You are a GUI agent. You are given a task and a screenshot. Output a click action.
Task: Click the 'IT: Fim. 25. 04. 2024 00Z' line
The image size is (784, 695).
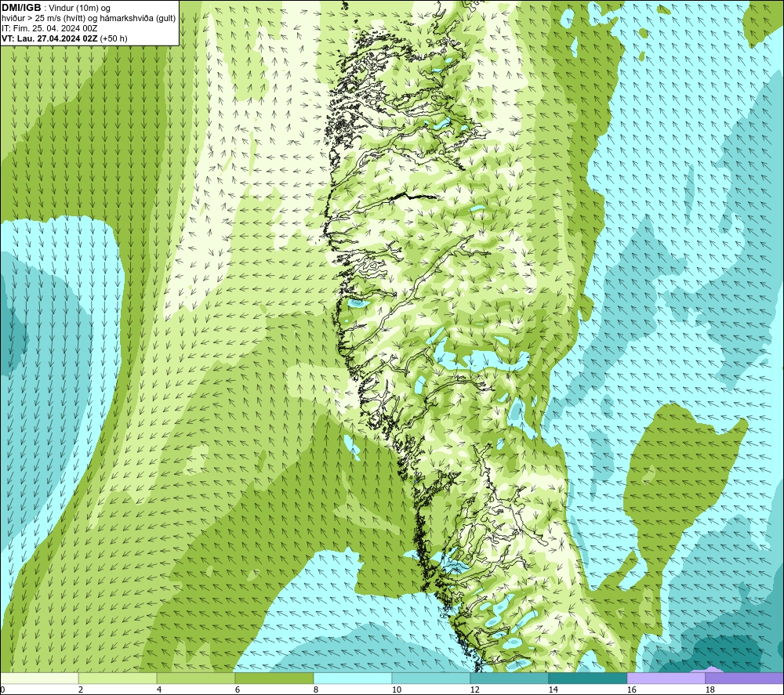(49, 28)
